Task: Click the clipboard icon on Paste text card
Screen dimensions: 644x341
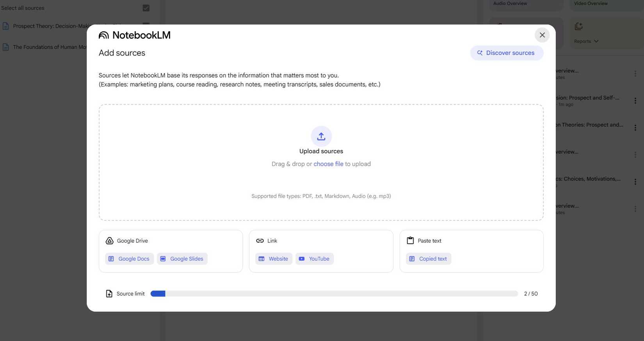Action: 410,240
